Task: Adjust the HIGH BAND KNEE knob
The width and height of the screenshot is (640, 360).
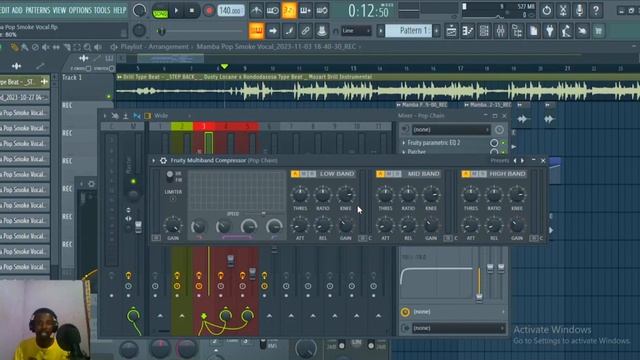Action: (517, 195)
